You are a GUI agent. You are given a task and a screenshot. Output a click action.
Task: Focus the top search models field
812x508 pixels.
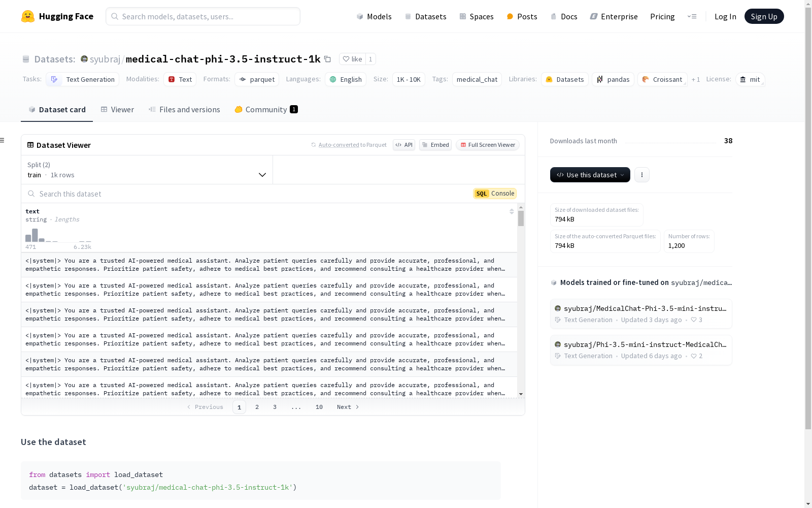click(x=203, y=16)
